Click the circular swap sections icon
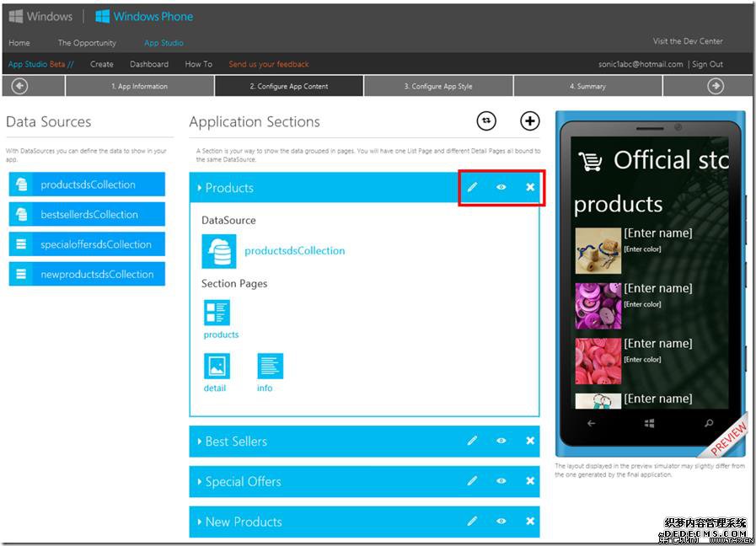Viewport: 756px width, 546px height. click(486, 121)
